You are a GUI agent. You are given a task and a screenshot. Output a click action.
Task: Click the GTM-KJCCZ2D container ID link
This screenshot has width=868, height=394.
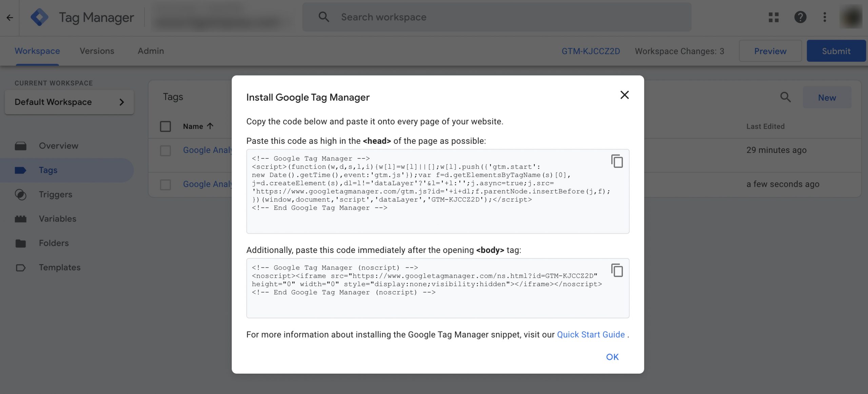[591, 51]
